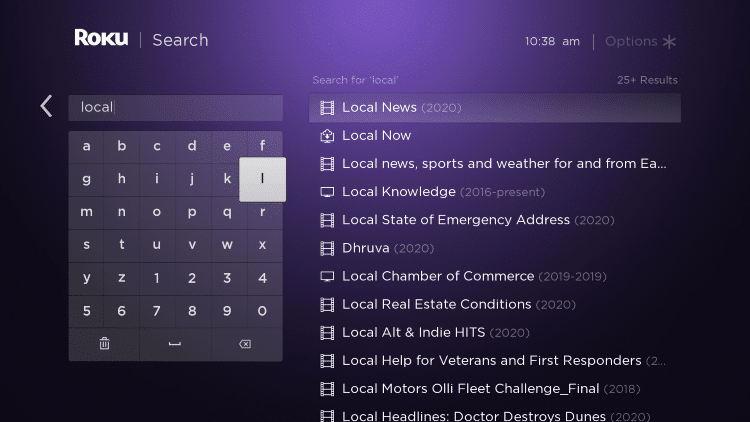Click the film icon beside Local State of Emergency Address
The image size is (750, 422).
[327, 220]
